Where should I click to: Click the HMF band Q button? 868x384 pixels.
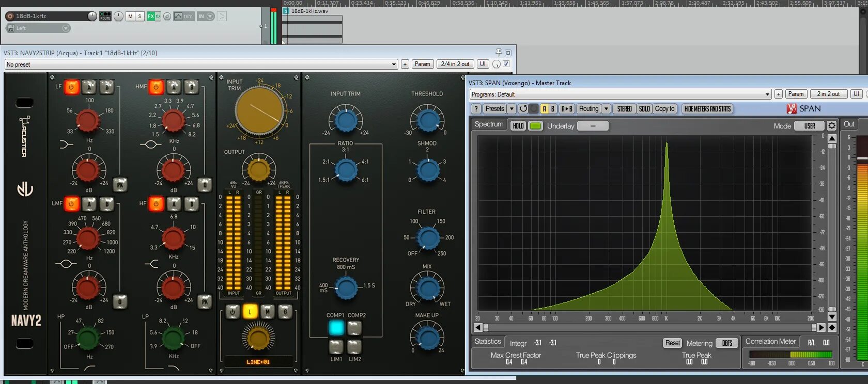(205, 184)
